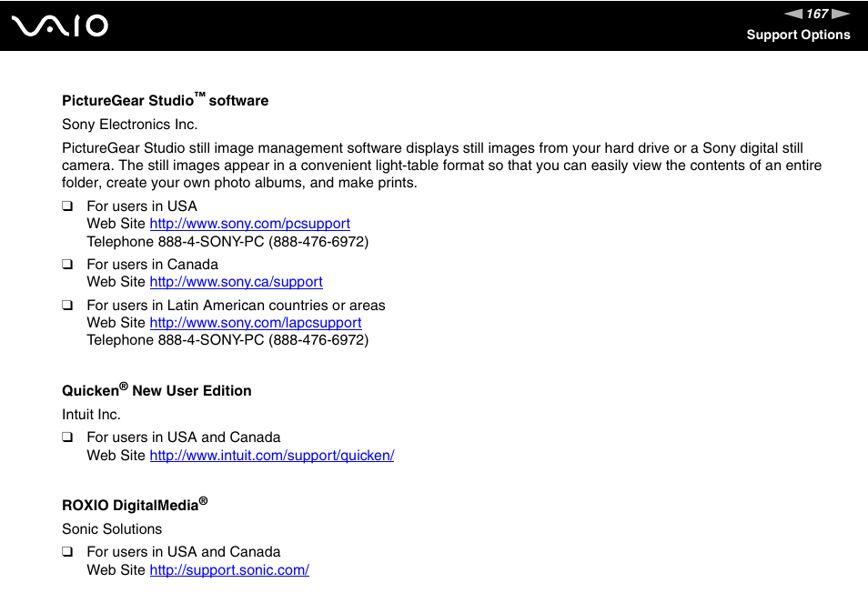Open the sony.ca/support link
868x613 pixels.
(x=236, y=282)
